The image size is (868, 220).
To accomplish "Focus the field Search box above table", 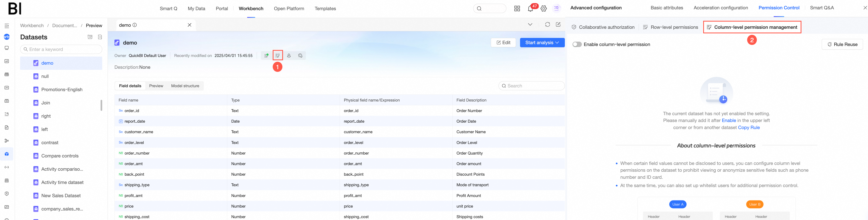I will pyautogui.click(x=531, y=86).
